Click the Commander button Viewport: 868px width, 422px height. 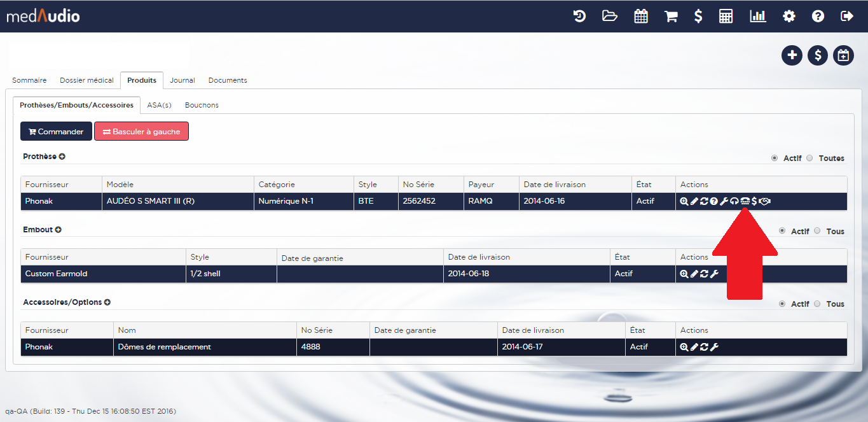56,132
